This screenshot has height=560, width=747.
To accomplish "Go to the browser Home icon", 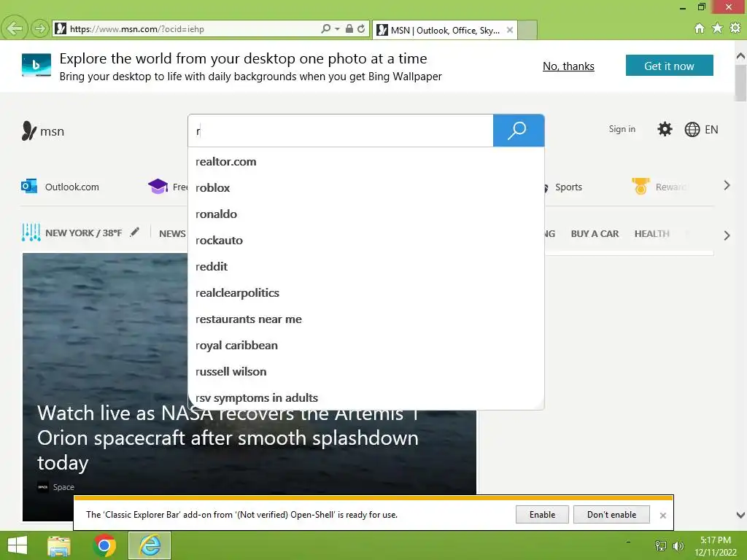I will [x=700, y=28].
